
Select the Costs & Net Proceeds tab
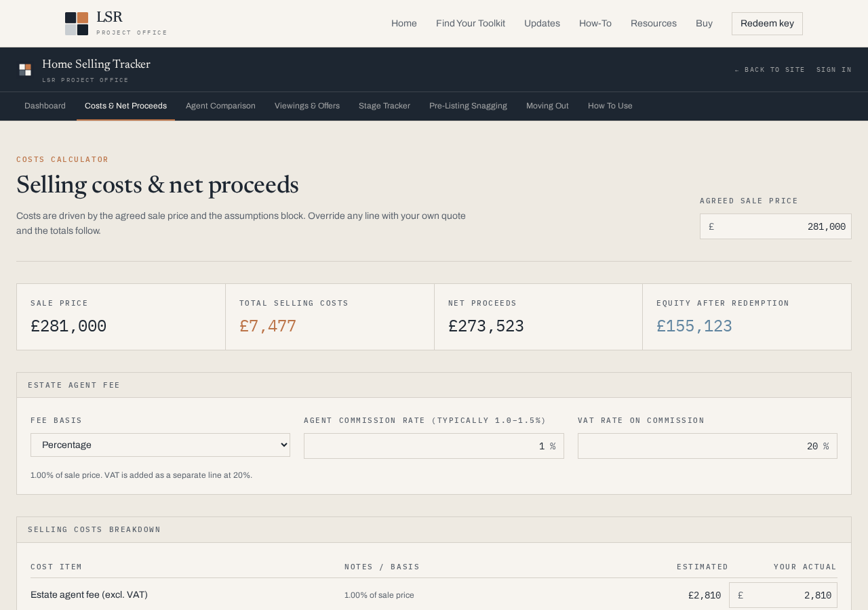coord(125,106)
